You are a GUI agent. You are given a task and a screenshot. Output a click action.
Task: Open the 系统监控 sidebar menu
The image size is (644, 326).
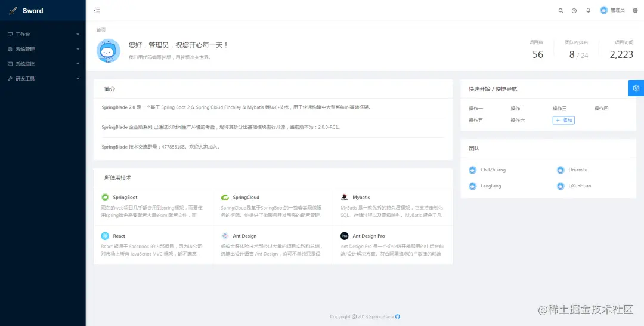point(43,64)
